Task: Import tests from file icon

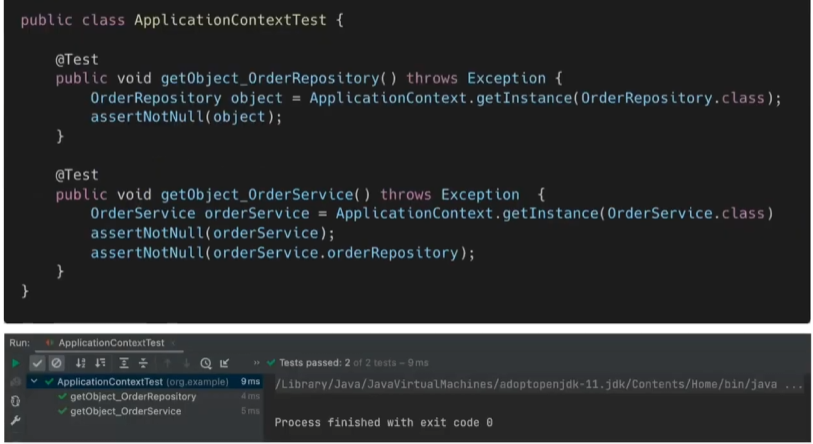Action: point(225,363)
